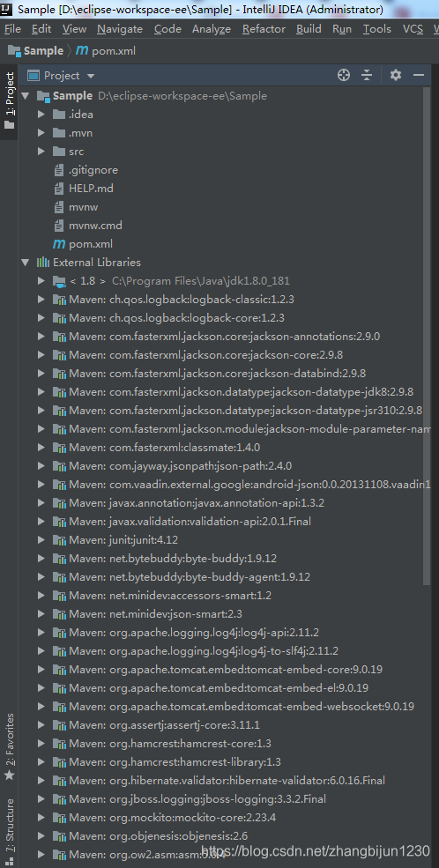
Task: Hide the Project panel with minimize icon
Action: click(419, 75)
